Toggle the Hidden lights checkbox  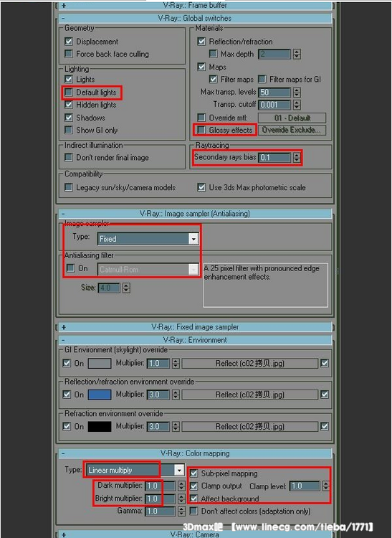(69, 105)
